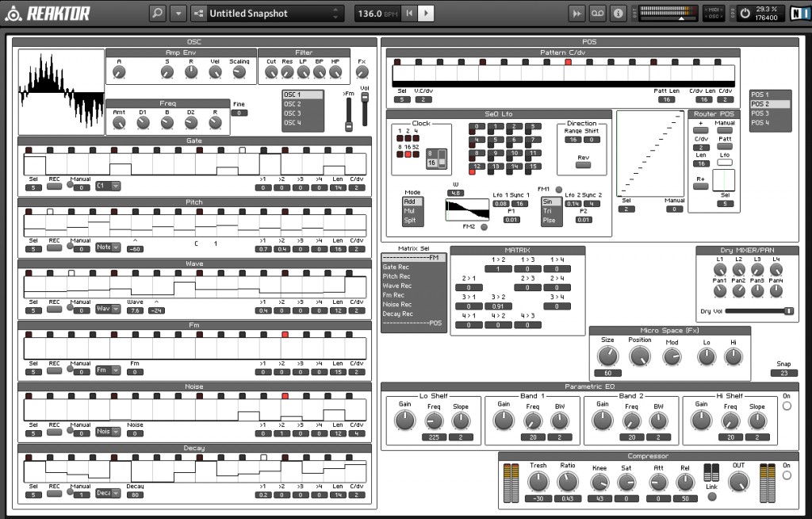Image resolution: width=812 pixels, height=519 pixels.
Task: Toggle the FM2 indicator in Seq Lfo
Action: tap(484, 227)
